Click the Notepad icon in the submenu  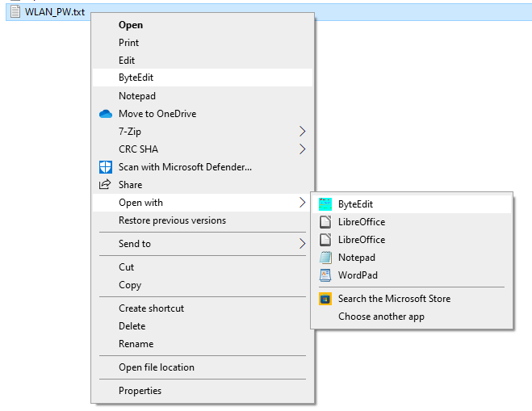325,258
